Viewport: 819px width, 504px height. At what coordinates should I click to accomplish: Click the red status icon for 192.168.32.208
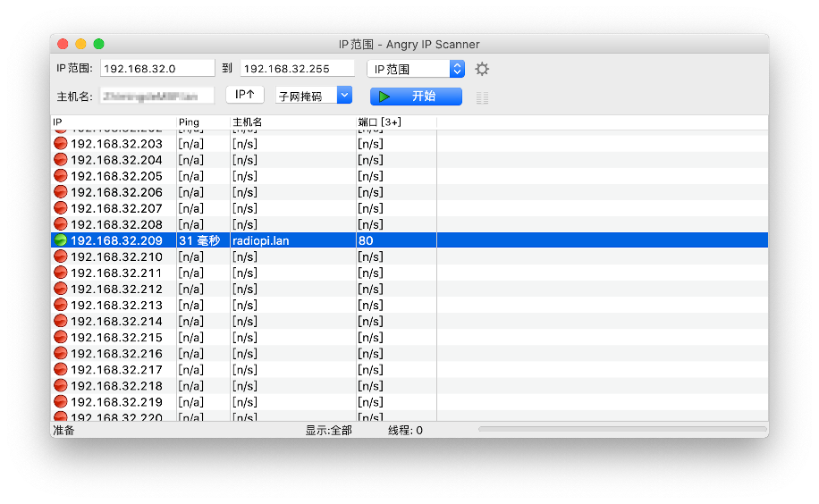coord(61,224)
